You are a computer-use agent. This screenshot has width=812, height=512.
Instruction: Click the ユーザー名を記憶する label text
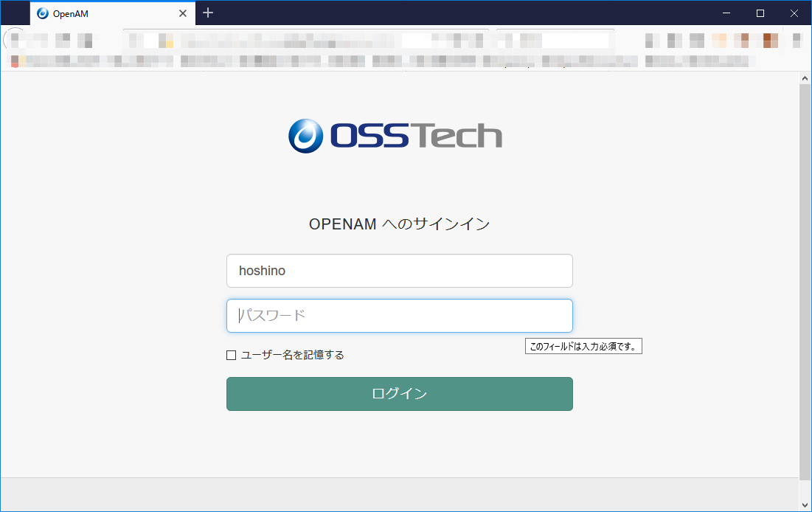pyautogui.click(x=293, y=355)
